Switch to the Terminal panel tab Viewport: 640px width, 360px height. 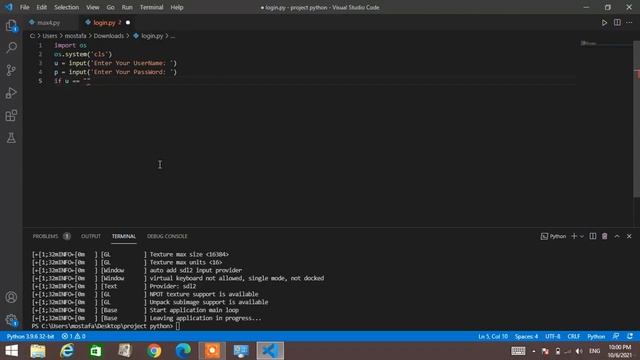(x=124, y=236)
